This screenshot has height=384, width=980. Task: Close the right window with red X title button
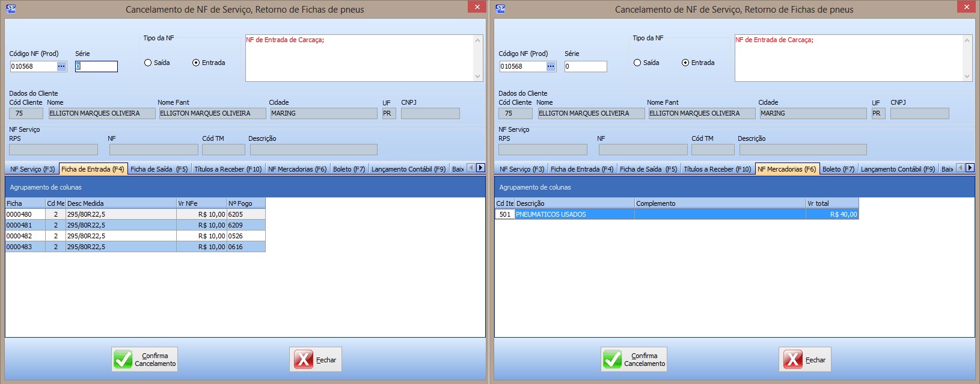(966, 7)
